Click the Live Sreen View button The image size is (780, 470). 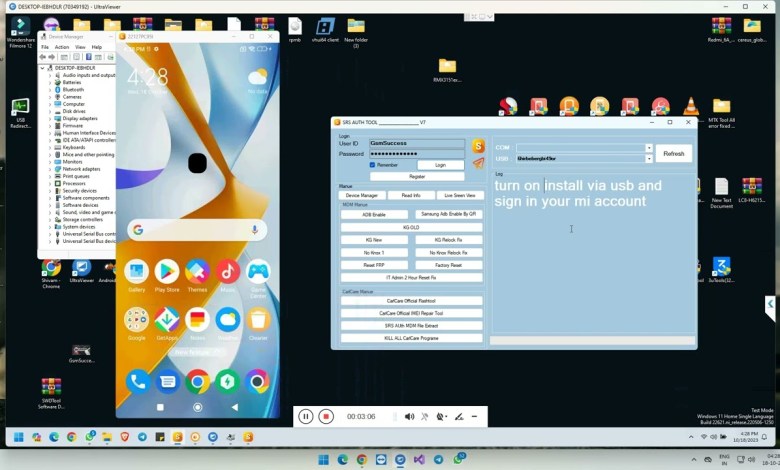[x=460, y=195]
